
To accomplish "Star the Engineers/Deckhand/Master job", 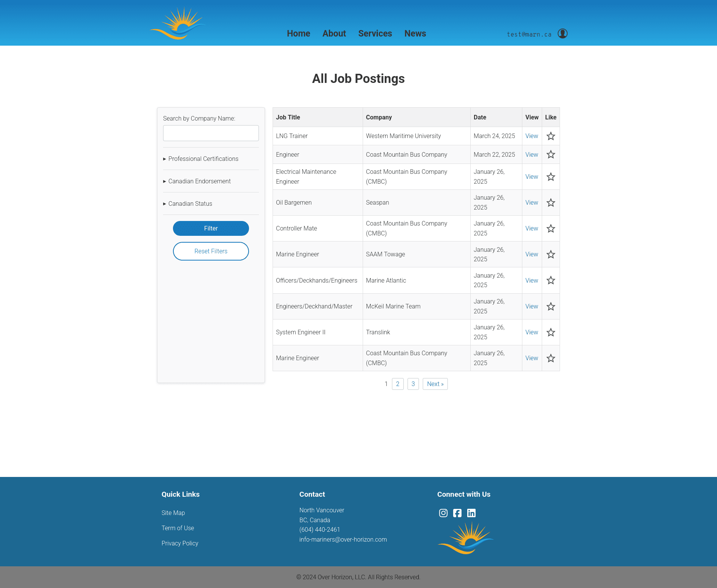I will click(550, 307).
